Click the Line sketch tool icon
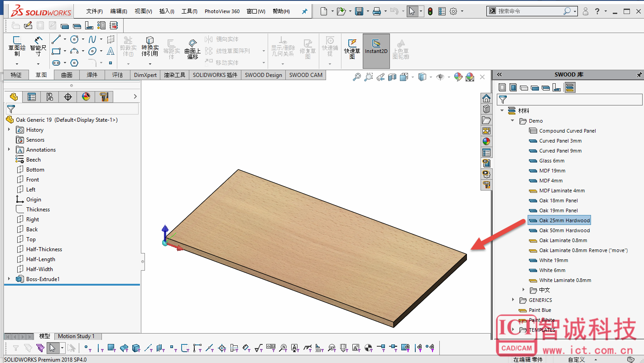 [56, 39]
